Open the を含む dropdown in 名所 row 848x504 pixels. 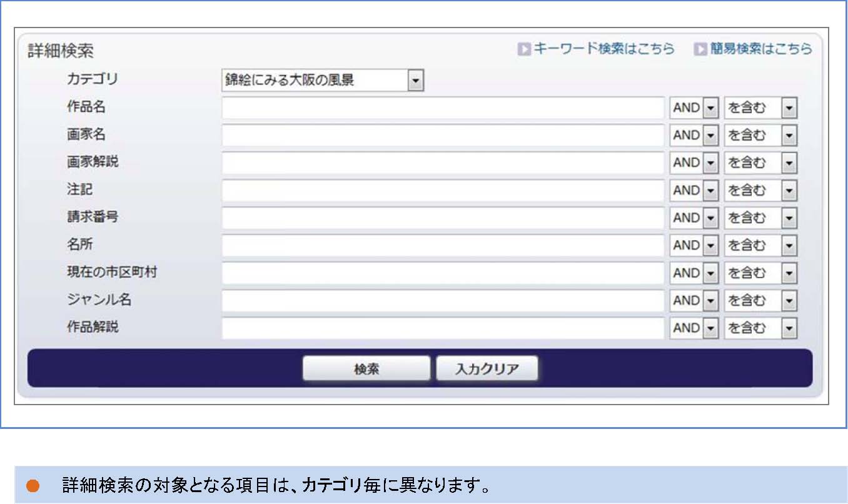point(761,245)
